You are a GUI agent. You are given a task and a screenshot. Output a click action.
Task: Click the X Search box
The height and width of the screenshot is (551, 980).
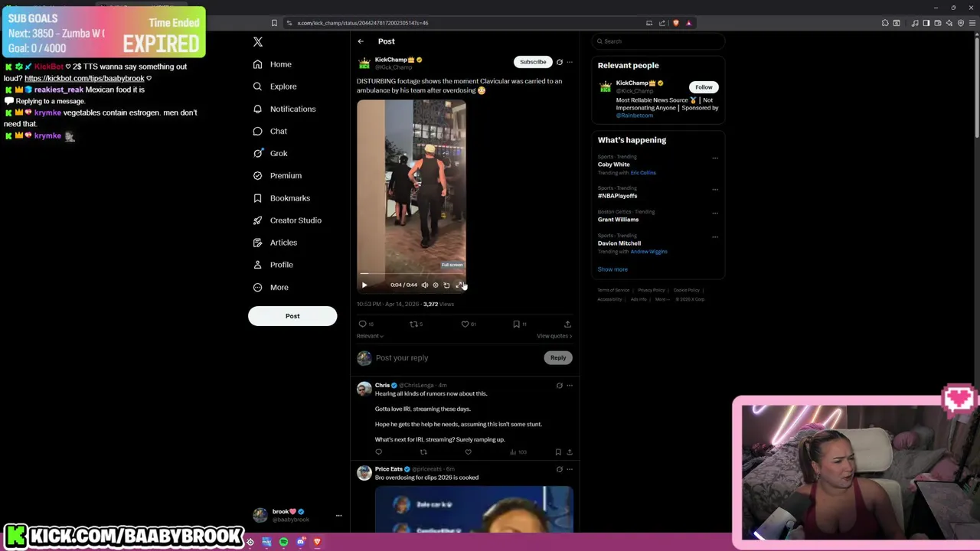(x=658, y=41)
